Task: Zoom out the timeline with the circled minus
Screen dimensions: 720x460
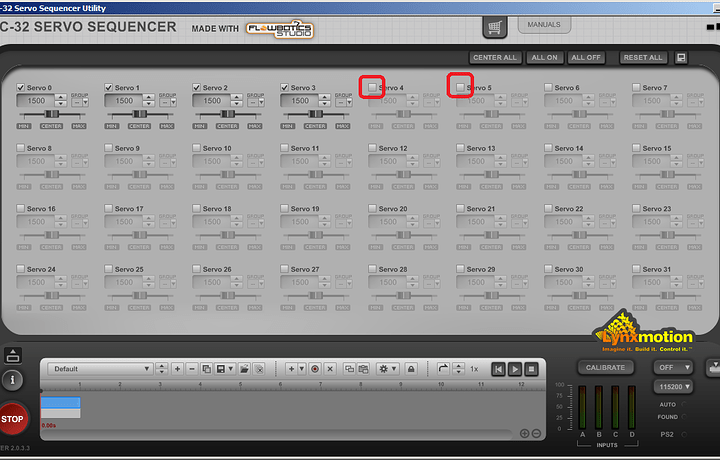Action: tap(536, 433)
